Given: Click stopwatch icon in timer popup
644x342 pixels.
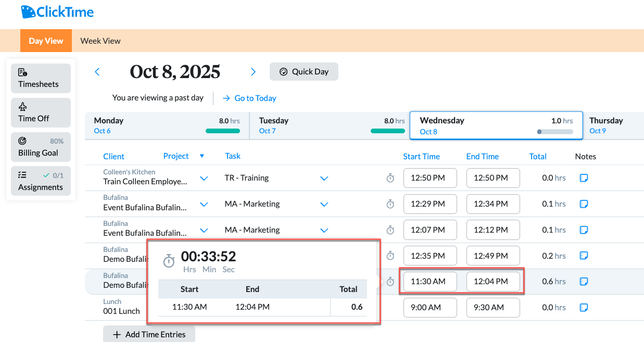Looking at the screenshot, I should pyautogui.click(x=169, y=261).
